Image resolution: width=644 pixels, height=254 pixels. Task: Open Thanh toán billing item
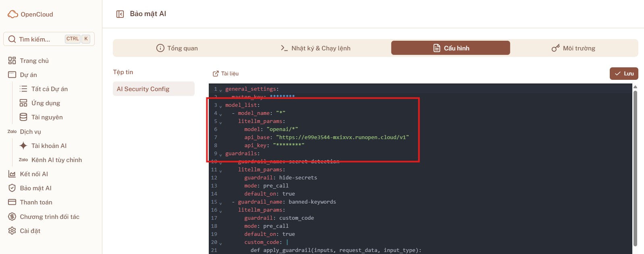click(x=36, y=202)
